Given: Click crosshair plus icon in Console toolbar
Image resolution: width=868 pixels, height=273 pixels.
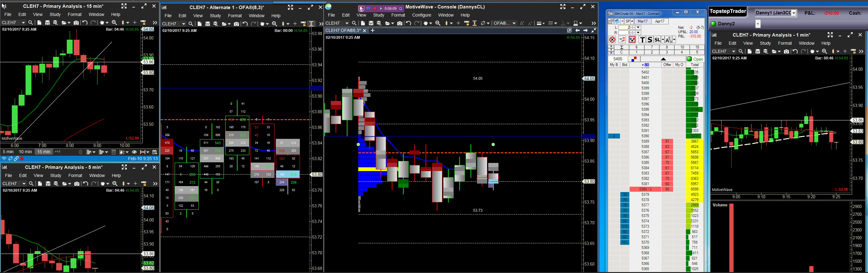Looking at the screenshot, I should tap(458, 23).
